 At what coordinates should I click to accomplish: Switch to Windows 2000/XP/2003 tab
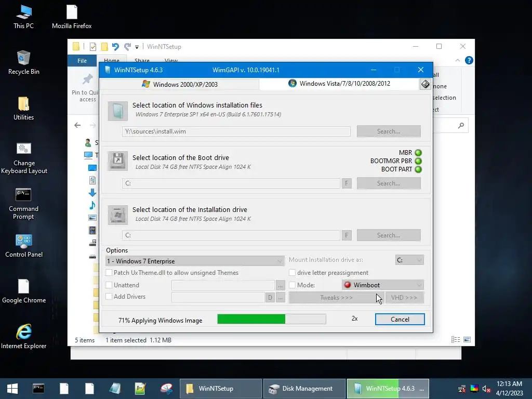(x=180, y=84)
